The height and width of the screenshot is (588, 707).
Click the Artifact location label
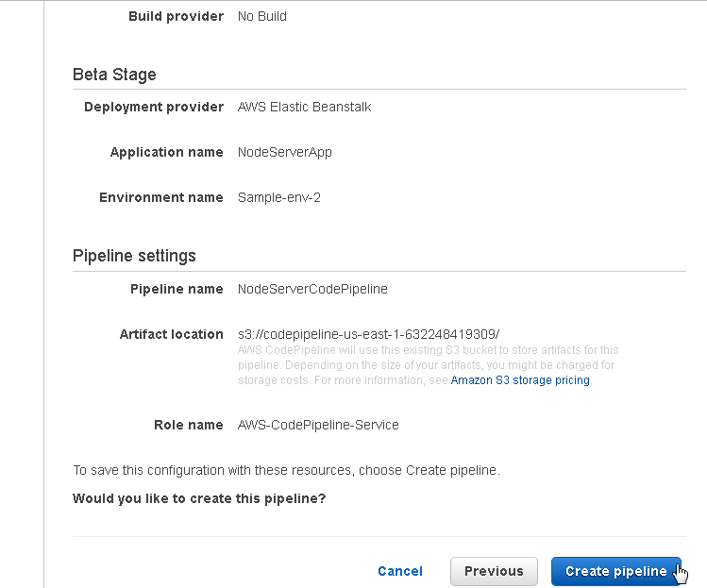click(x=172, y=334)
